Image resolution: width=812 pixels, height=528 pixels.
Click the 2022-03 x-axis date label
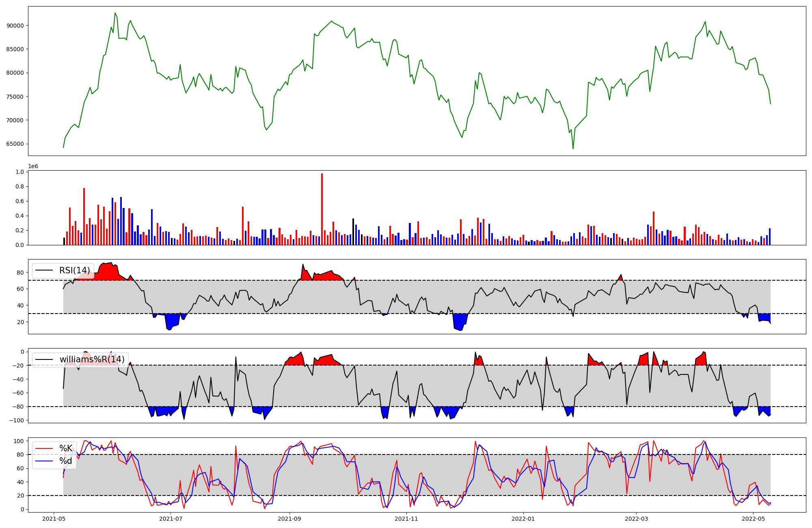click(x=636, y=519)
